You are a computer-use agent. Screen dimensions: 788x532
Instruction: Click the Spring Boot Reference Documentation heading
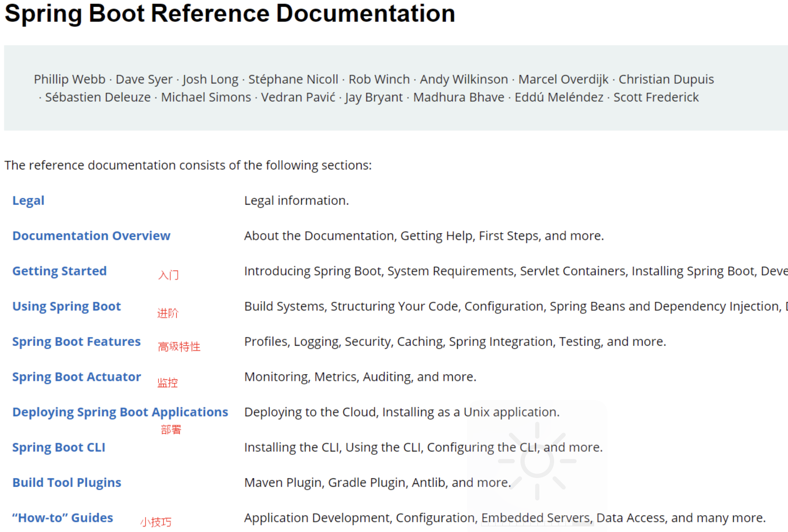[x=230, y=14]
